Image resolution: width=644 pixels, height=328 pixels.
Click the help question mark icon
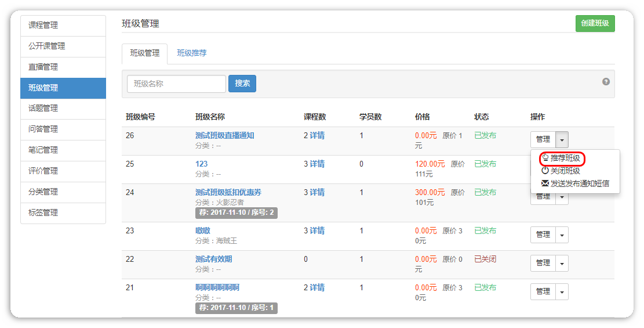(606, 82)
